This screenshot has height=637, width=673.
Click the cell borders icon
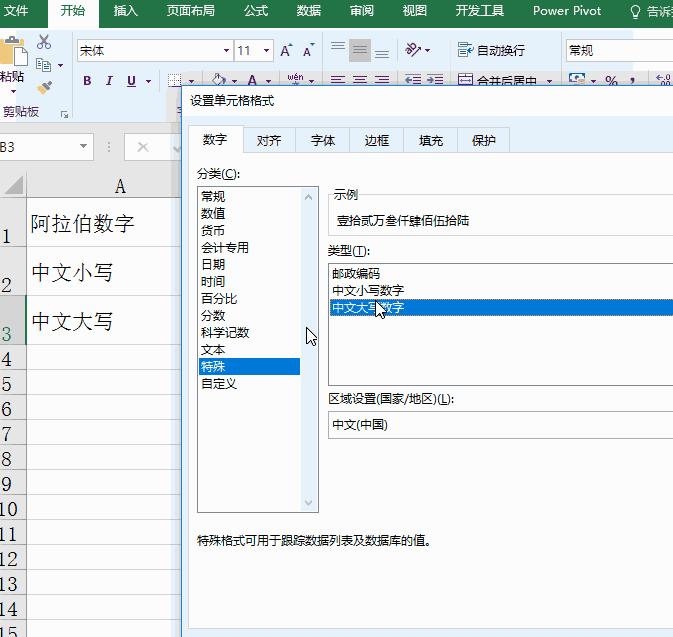click(x=174, y=80)
